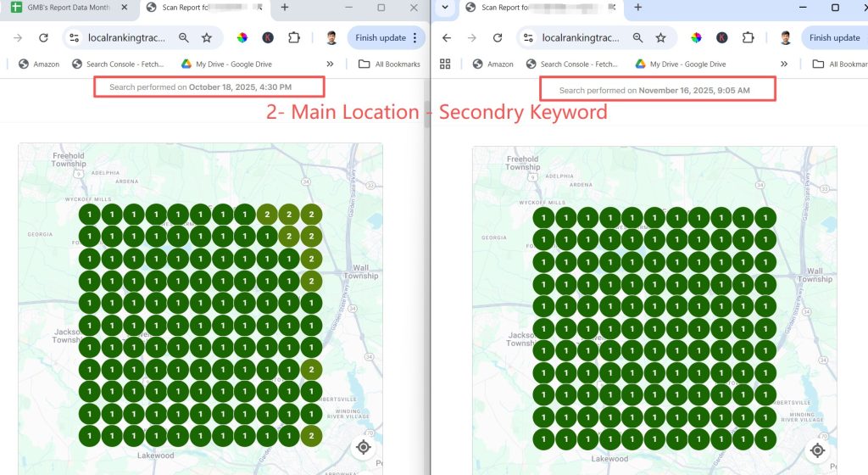The image size is (868, 475).
Task: Go back using the right window's back arrow
Action: click(447, 38)
